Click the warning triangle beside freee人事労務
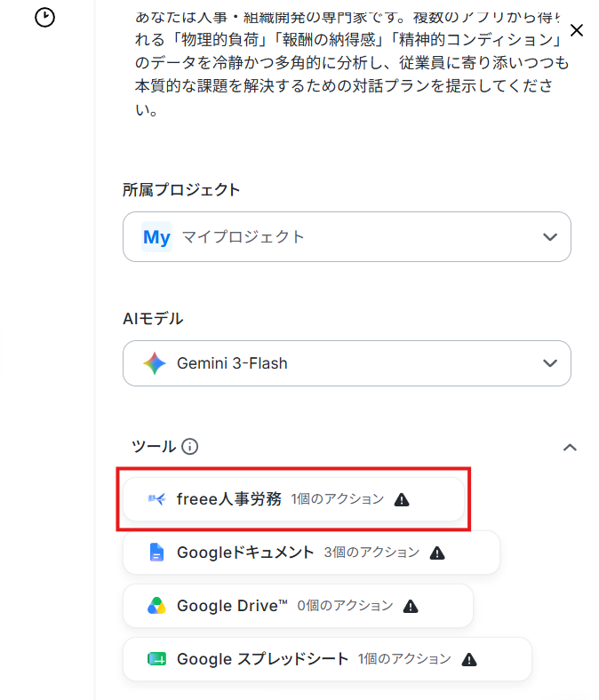The width and height of the screenshot is (599, 700). coord(402,499)
